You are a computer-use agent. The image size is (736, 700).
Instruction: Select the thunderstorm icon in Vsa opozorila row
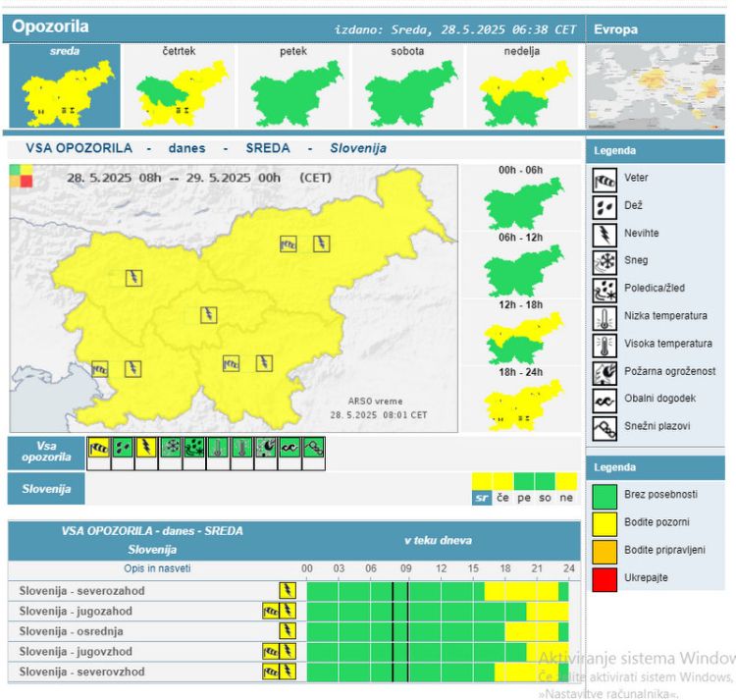point(146,448)
